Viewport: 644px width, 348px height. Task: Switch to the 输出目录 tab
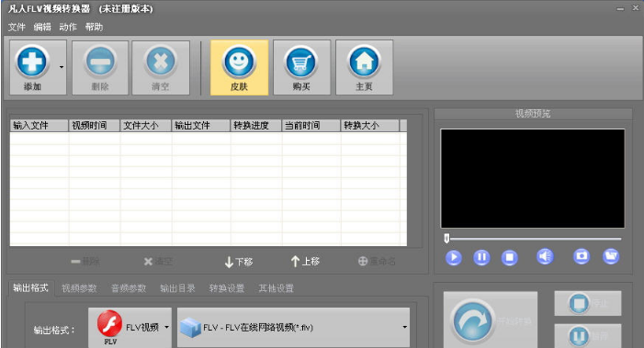177,288
